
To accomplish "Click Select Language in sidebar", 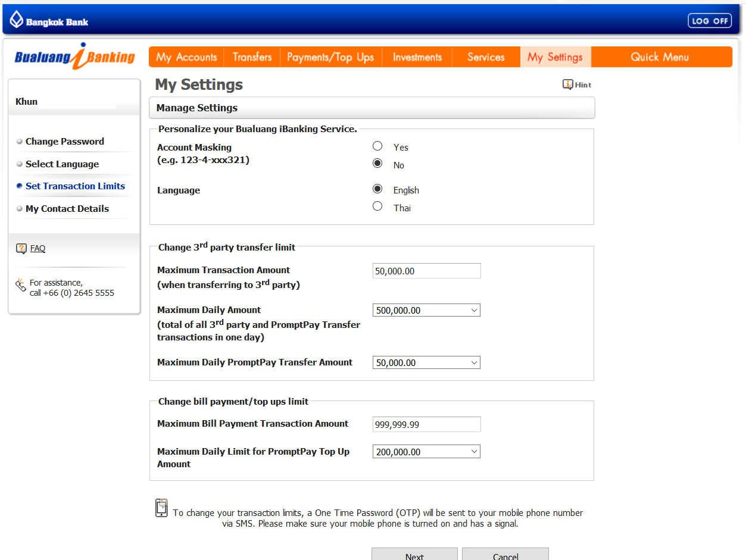I will click(x=62, y=164).
